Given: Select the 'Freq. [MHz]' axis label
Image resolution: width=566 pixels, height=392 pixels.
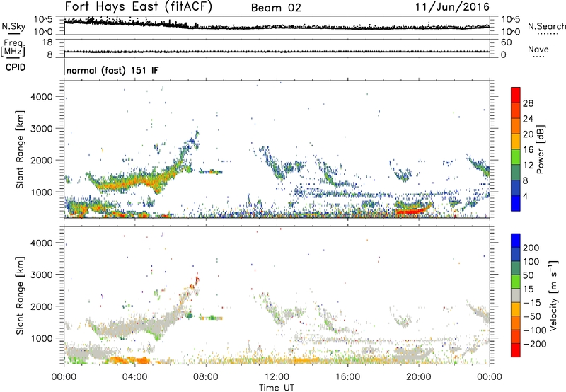Looking at the screenshot, I should click(13, 47).
